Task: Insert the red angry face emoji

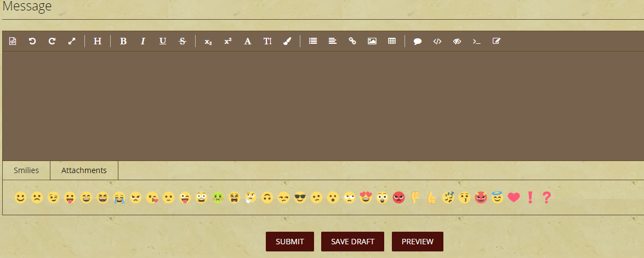Action: 398,198
